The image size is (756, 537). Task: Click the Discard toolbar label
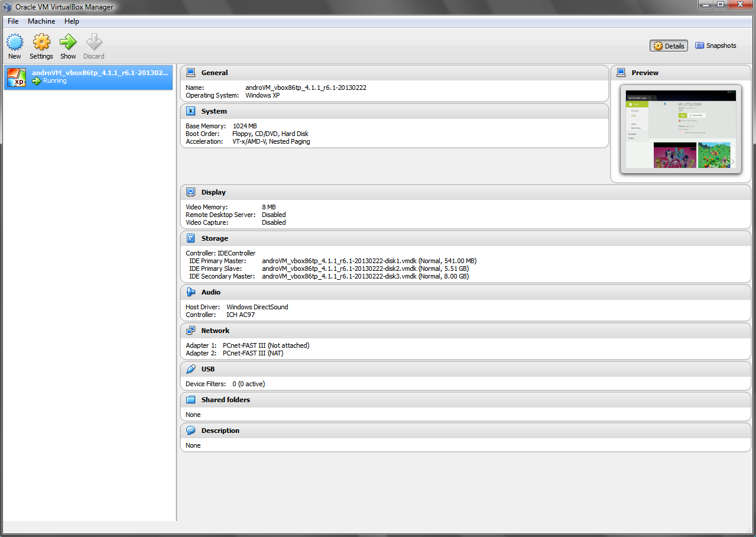[x=94, y=56]
